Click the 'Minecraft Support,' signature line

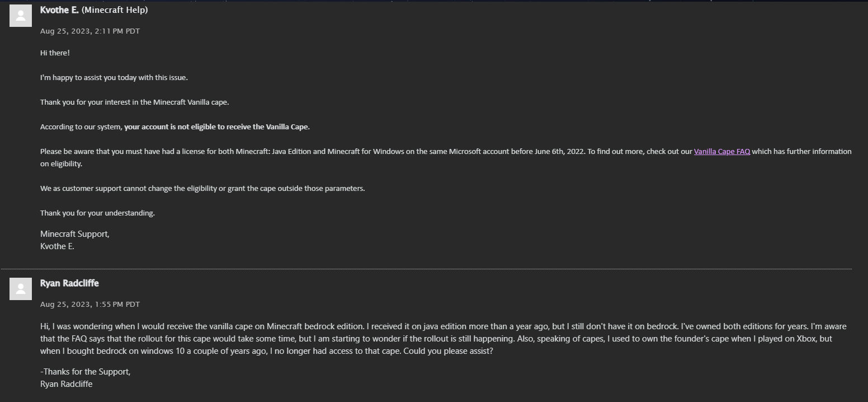(75, 234)
